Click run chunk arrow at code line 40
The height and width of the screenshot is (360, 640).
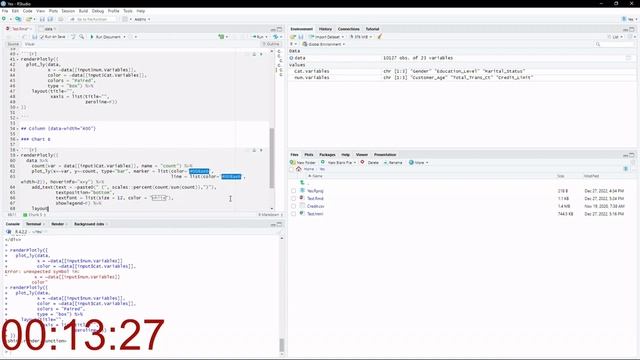click(261, 54)
